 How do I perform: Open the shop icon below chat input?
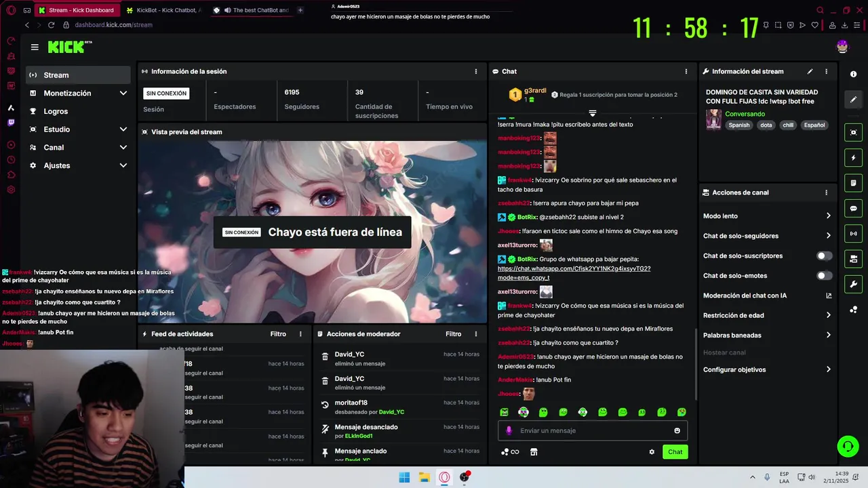[534, 452]
